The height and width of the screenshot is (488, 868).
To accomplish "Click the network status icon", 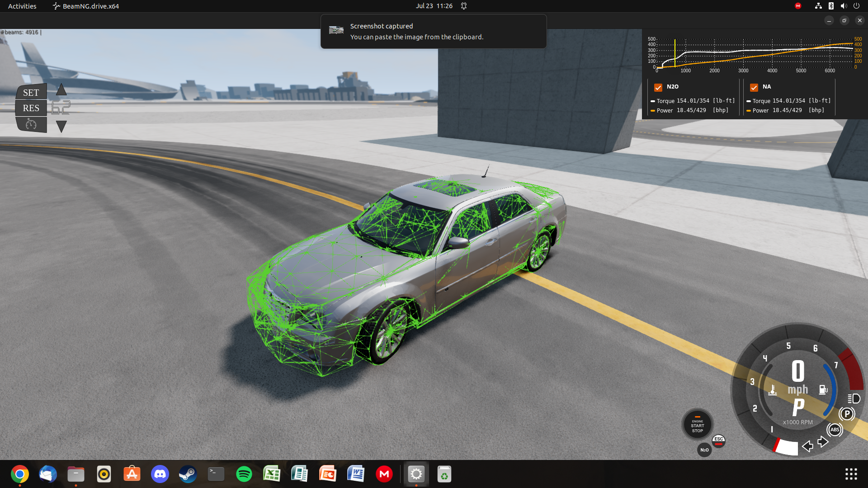I will point(818,6).
